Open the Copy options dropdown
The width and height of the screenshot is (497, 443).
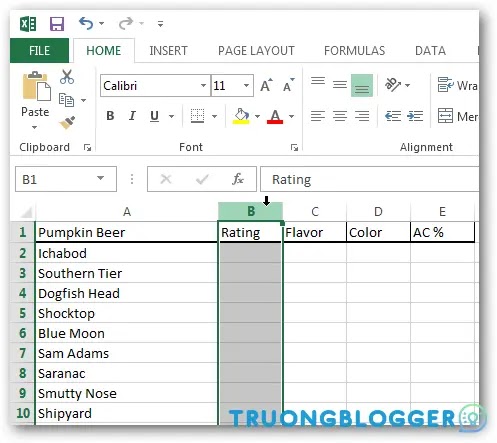pos(84,100)
